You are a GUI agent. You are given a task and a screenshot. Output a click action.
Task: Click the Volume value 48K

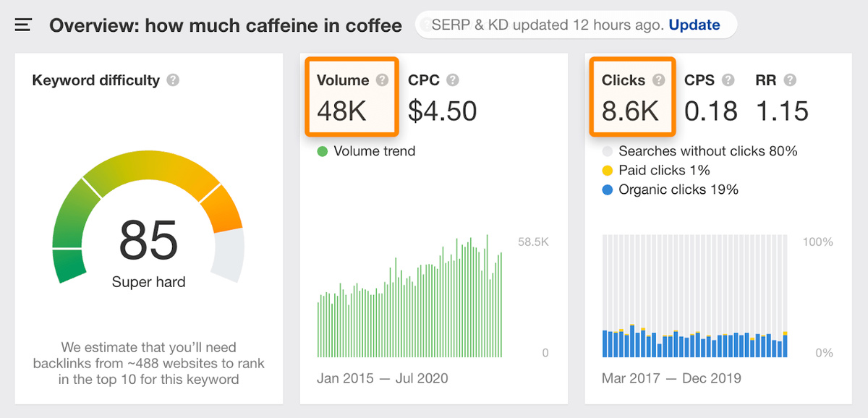point(342,111)
